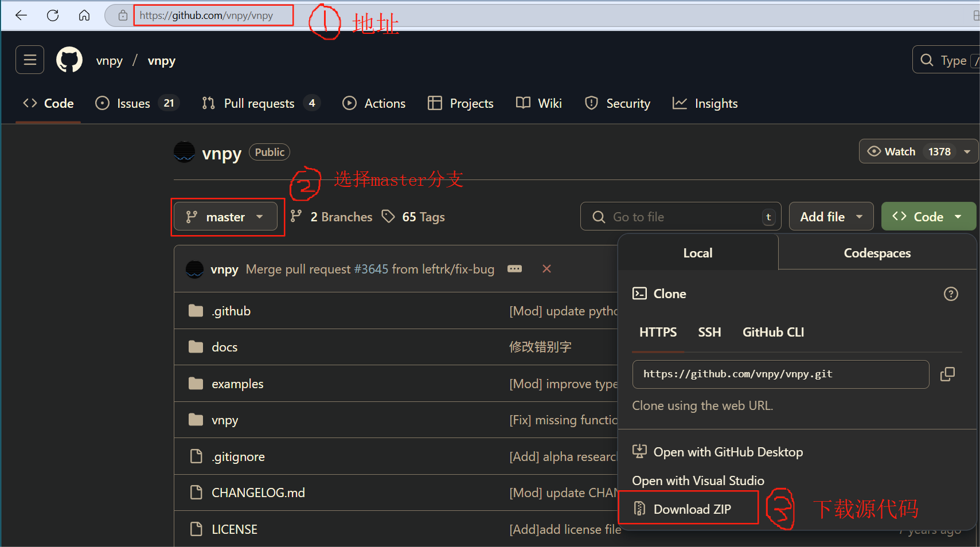Click Open with Visual Studio
980x547 pixels.
(x=698, y=480)
